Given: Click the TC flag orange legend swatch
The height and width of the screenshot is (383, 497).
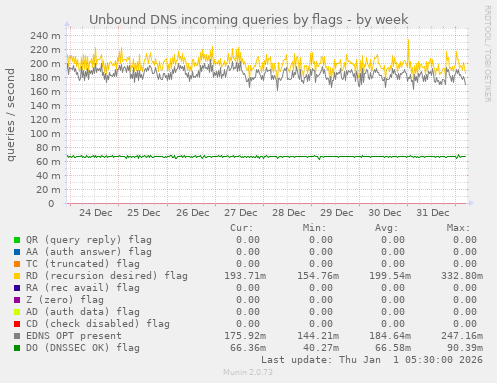Looking at the screenshot, I should 17,264.
